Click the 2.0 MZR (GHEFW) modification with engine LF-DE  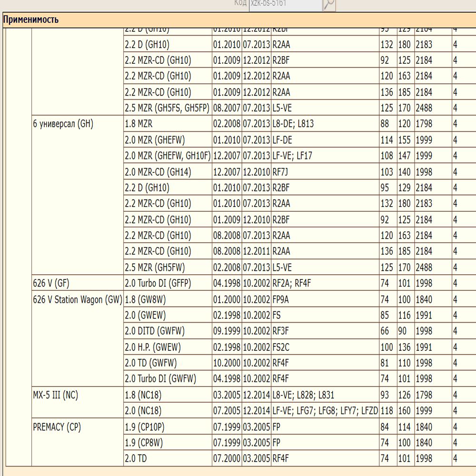click(168, 139)
